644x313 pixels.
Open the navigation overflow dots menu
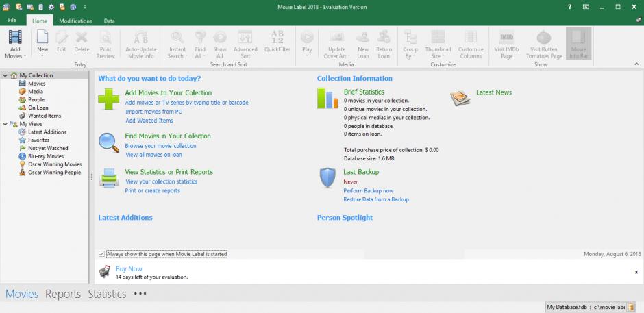point(140,294)
